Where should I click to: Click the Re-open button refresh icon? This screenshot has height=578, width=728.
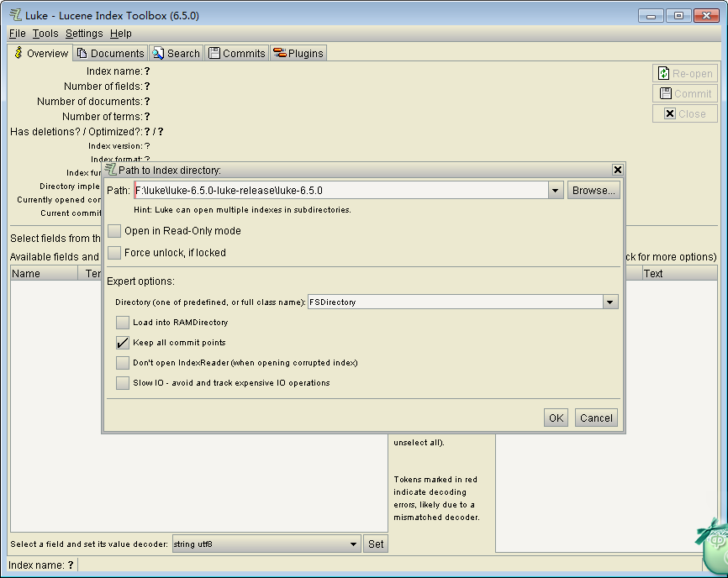(663, 73)
